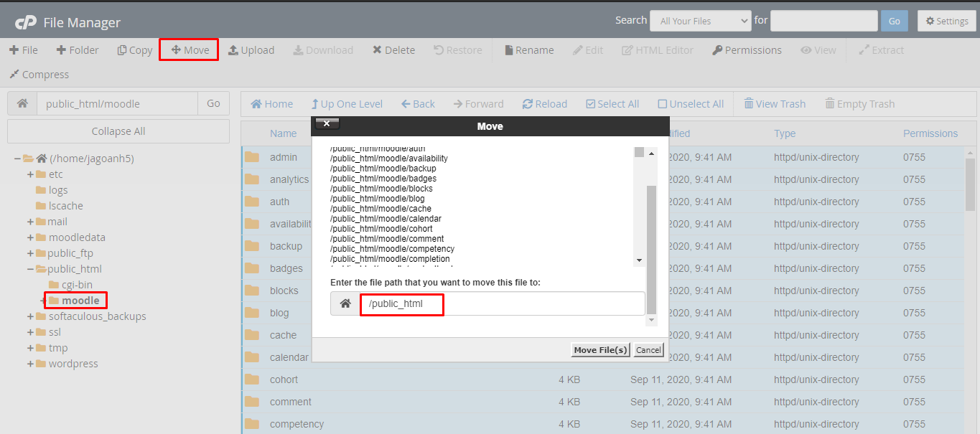This screenshot has height=434, width=980.
Task: Expand the softaculous_backups tree folder
Action: click(30, 316)
